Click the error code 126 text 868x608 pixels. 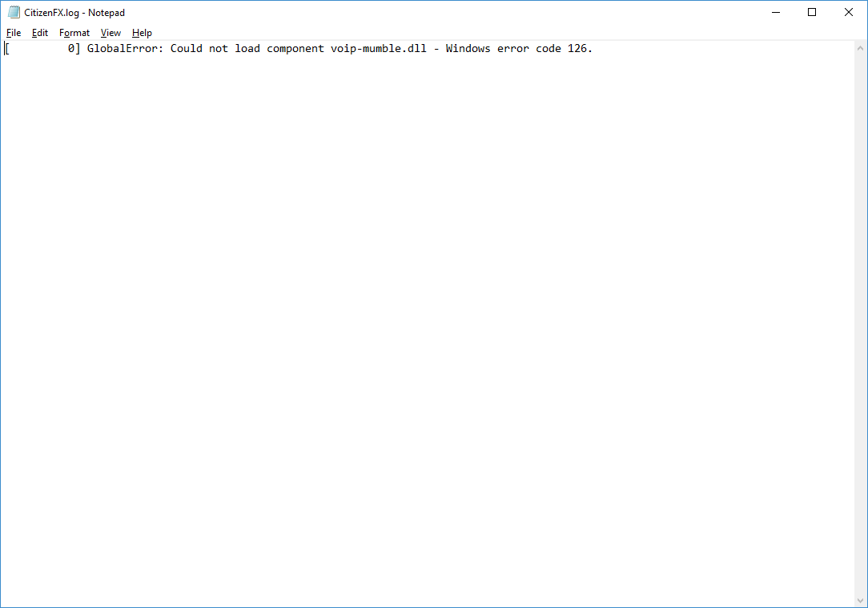[578, 48]
